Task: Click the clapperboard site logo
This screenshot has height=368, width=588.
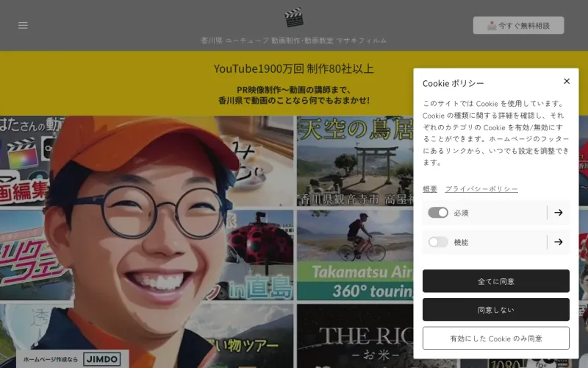Action: [293, 17]
